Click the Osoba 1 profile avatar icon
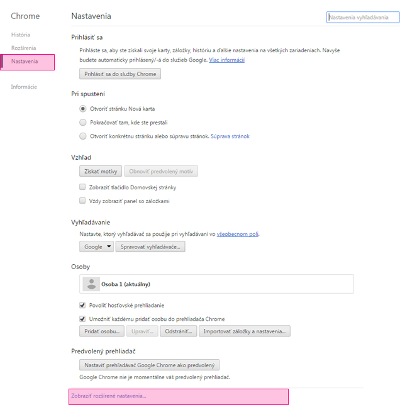The image size is (400, 405). (91, 284)
